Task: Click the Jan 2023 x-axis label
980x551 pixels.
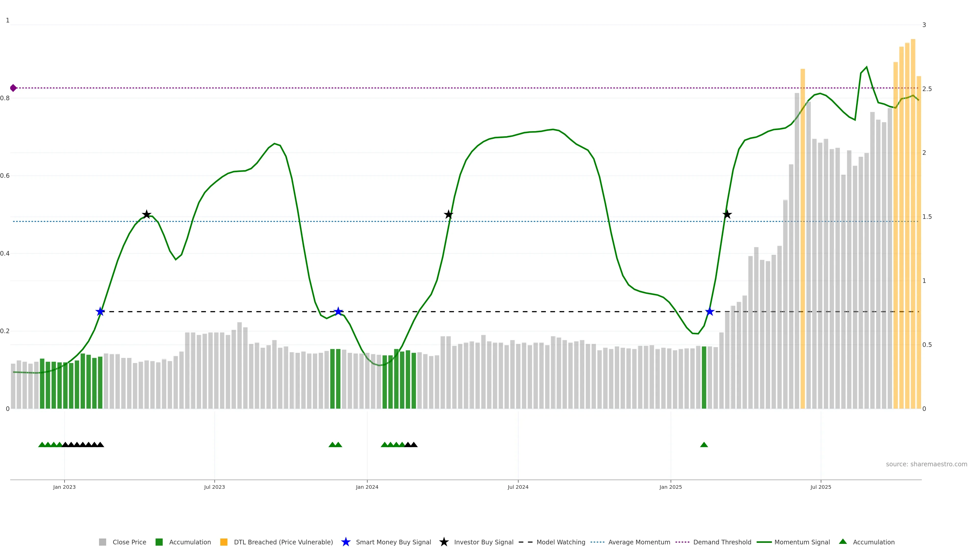Action: coord(64,487)
